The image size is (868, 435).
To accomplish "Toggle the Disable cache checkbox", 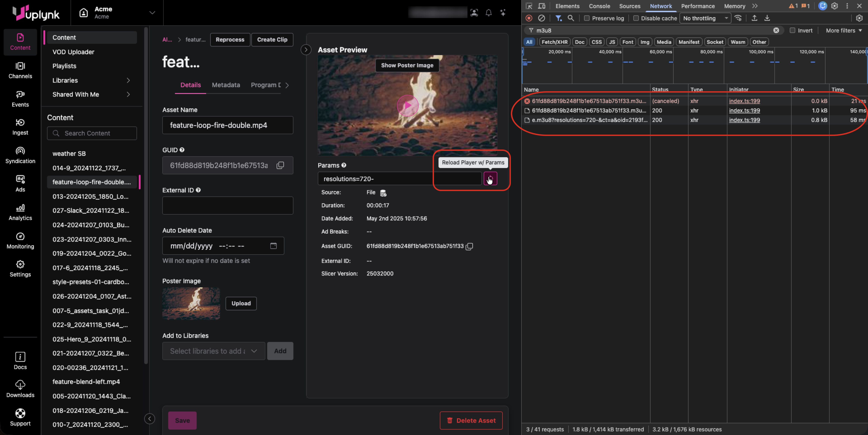I will [x=636, y=18].
